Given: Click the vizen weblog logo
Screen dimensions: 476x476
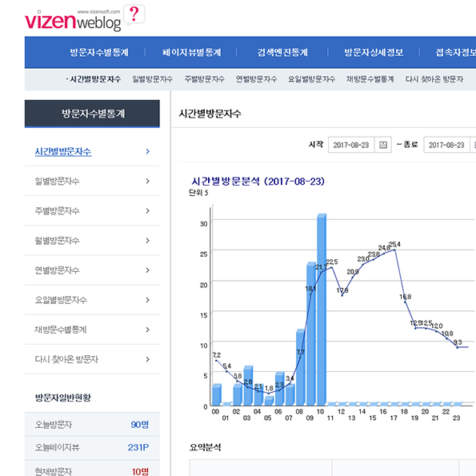Looking at the screenshot, I should (x=73, y=21).
